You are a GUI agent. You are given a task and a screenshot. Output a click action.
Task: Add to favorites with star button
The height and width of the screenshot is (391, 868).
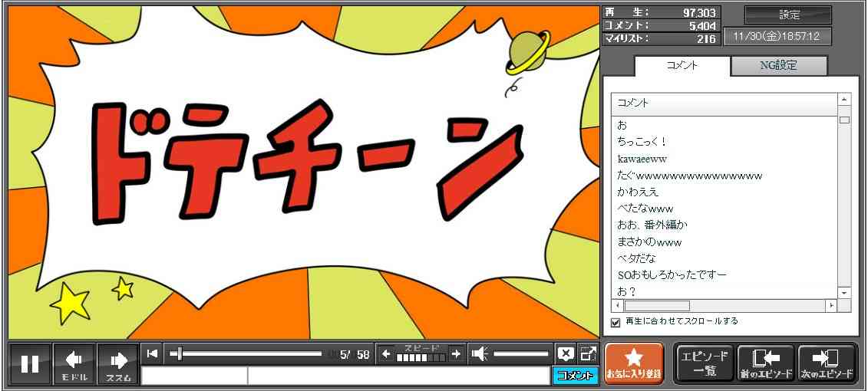[x=634, y=363]
